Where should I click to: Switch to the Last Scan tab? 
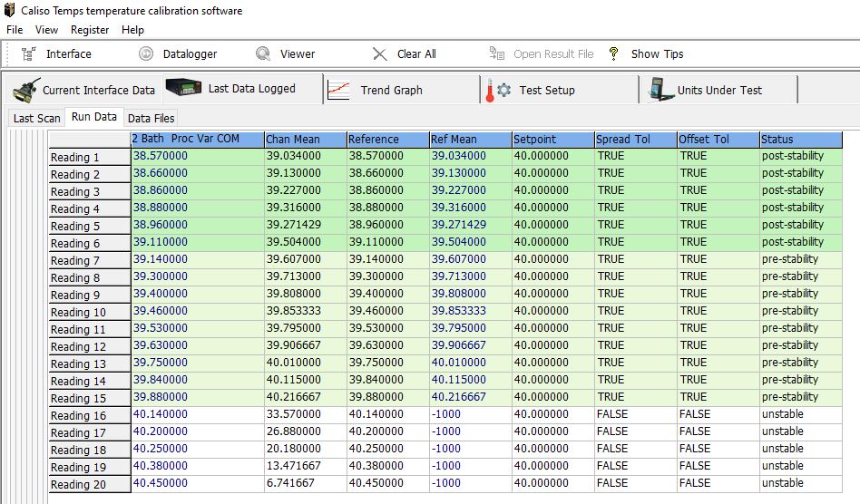coord(37,119)
